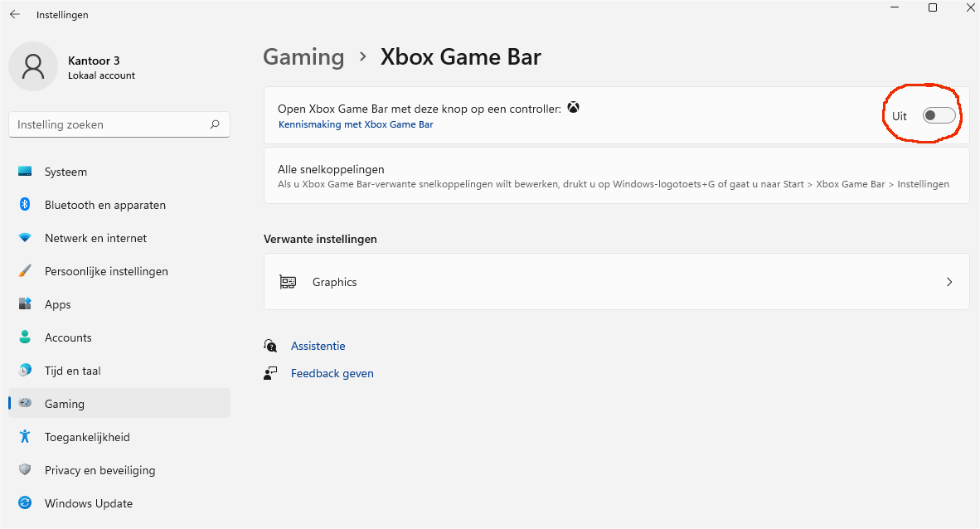Click the Feedback geven person icon
The height and width of the screenshot is (529, 980).
pyautogui.click(x=270, y=373)
